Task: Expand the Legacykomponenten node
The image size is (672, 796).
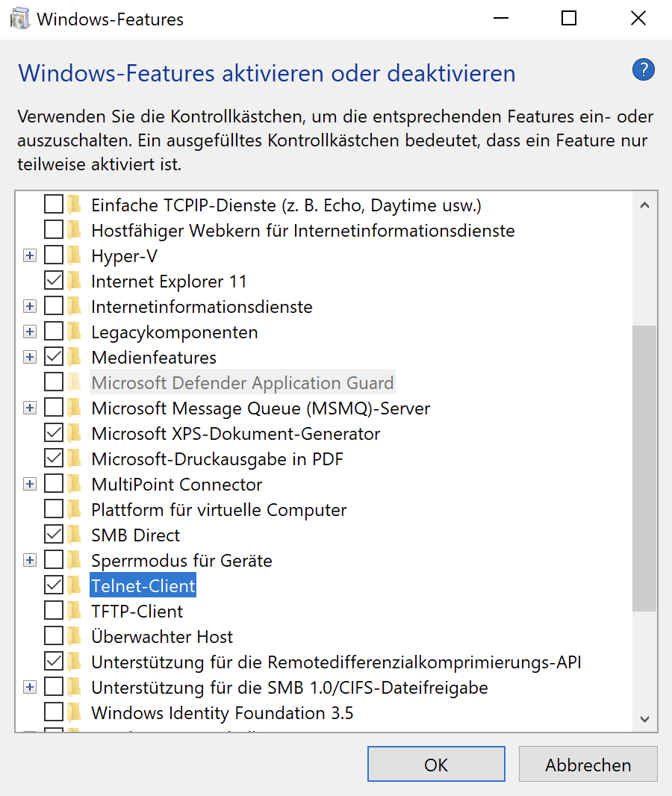Action: tap(30, 332)
